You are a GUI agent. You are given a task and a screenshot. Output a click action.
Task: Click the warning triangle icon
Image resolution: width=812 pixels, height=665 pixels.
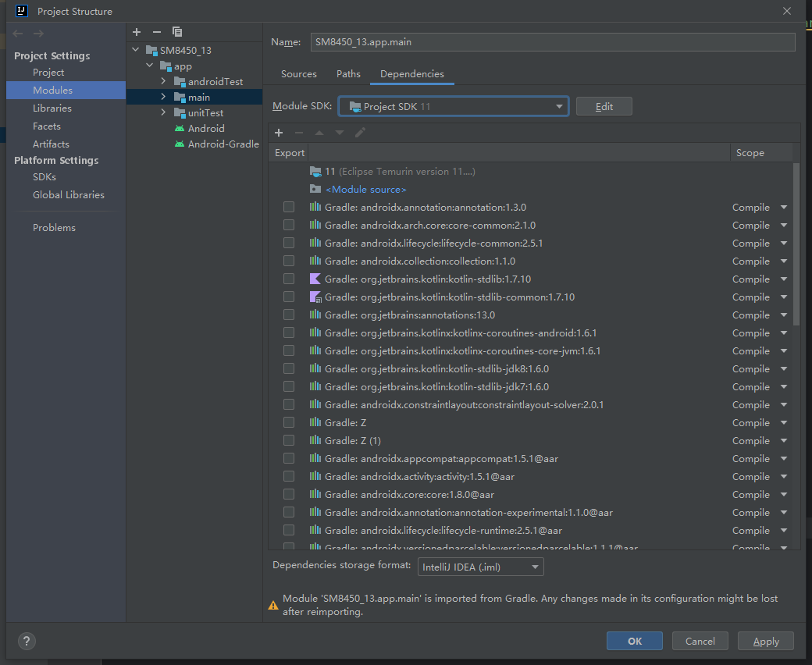pyautogui.click(x=273, y=605)
